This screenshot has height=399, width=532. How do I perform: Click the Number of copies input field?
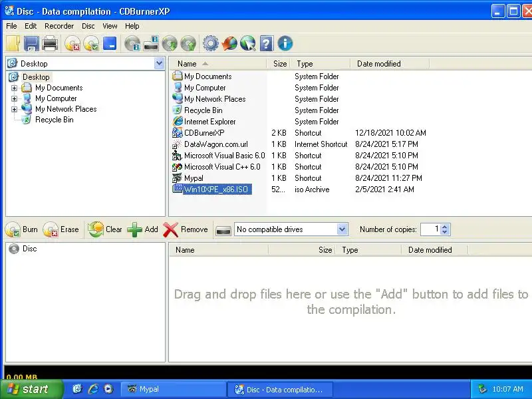tap(430, 229)
